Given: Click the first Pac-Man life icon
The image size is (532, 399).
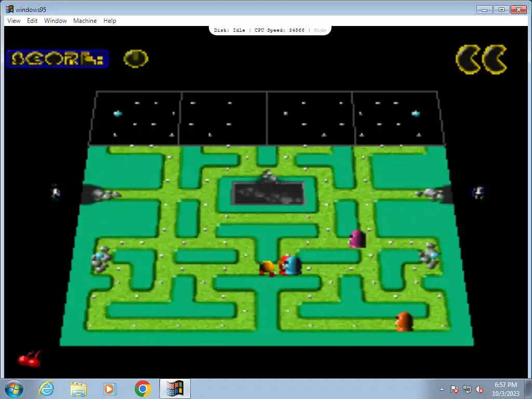Looking at the screenshot, I should pyautogui.click(x=468, y=59).
